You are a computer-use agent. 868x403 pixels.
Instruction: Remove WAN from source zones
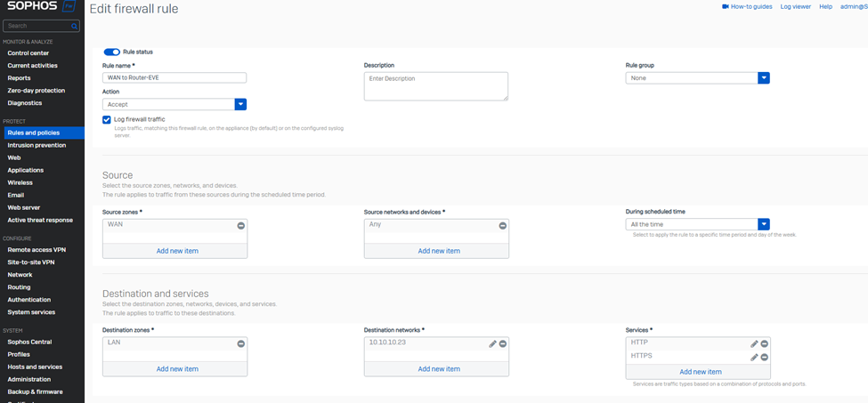coord(240,226)
